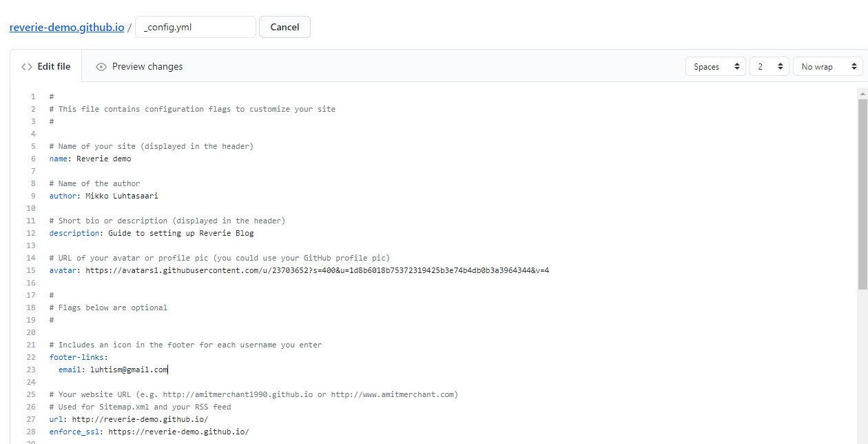Click the Cancel button

pyautogui.click(x=285, y=27)
